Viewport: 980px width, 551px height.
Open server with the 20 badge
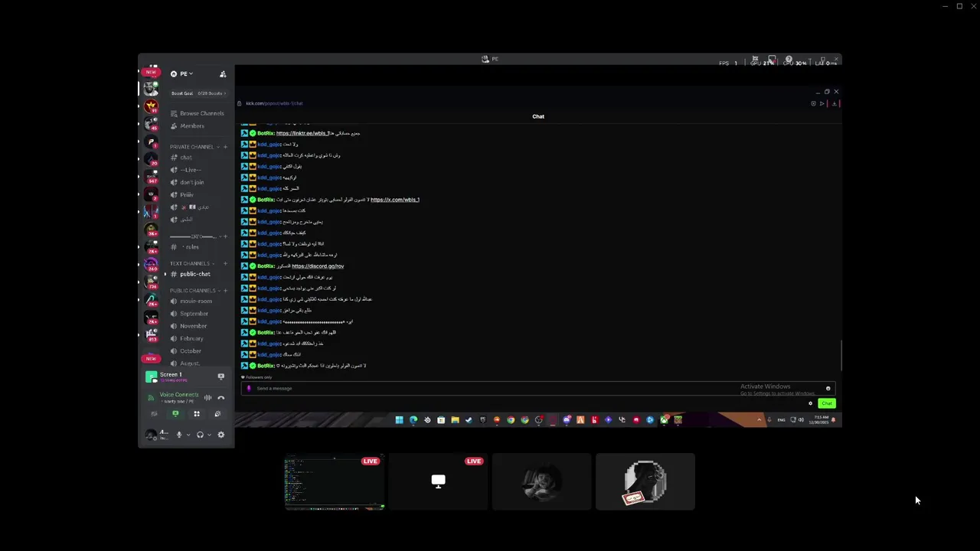coord(152,159)
